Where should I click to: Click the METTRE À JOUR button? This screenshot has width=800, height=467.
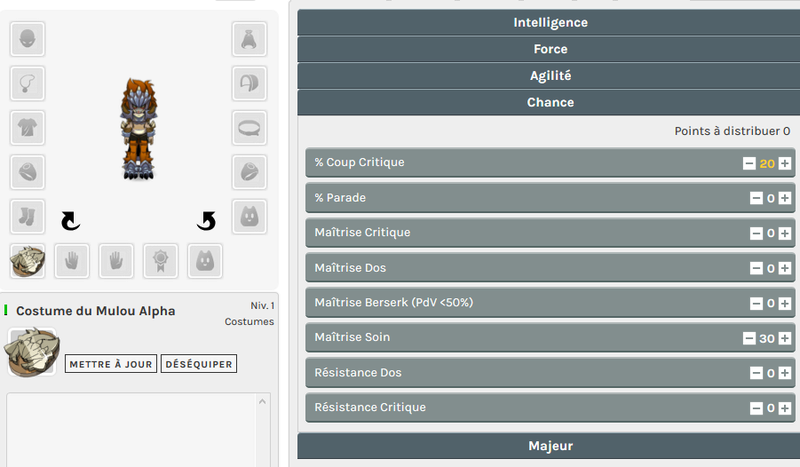click(x=111, y=364)
